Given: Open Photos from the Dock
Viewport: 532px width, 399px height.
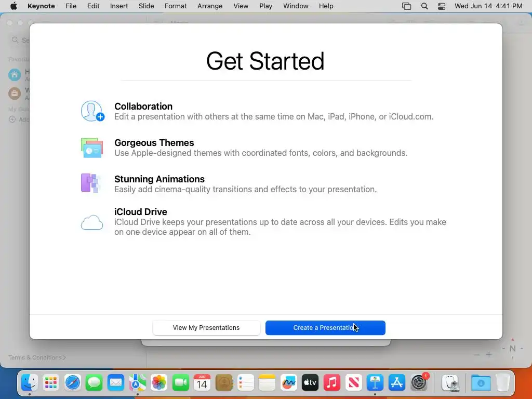Looking at the screenshot, I should (x=159, y=383).
